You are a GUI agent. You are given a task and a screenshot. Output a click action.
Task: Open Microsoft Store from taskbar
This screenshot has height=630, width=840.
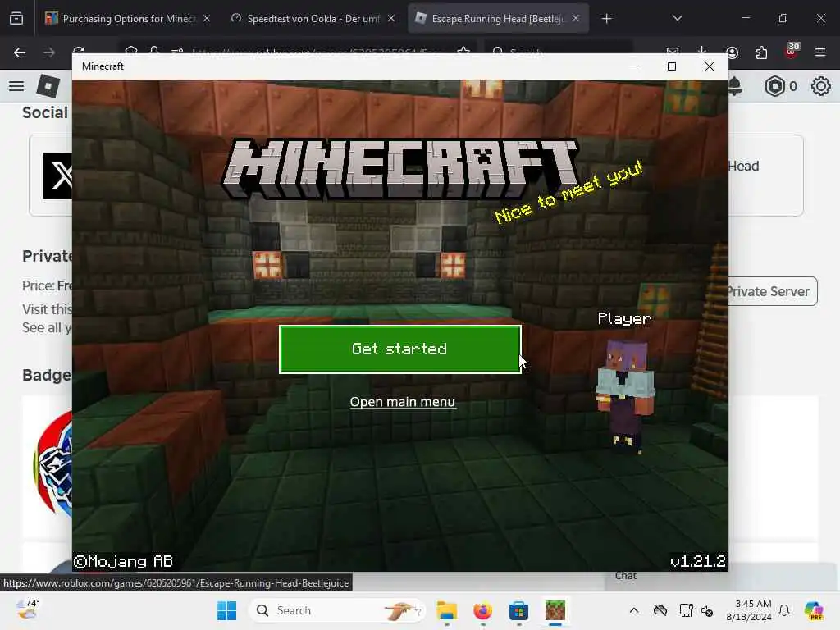[518, 610]
